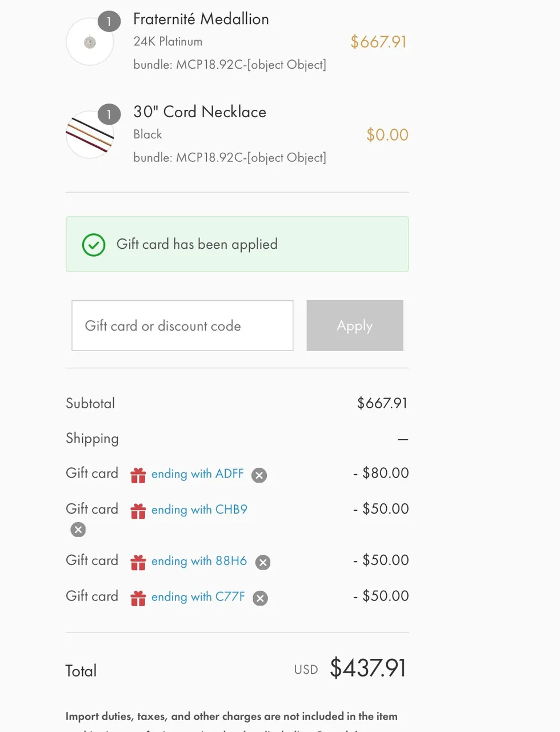Image resolution: width=560 pixels, height=732 pixels.
Task: Click green checkmark in applied notice
Action: pyautogui.click(x=94, y=245)
